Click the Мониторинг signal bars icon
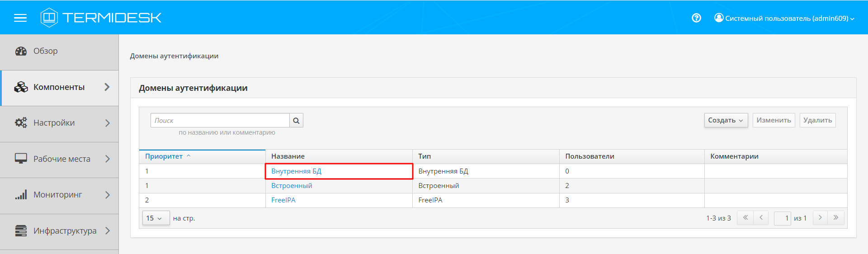The image size is (868, 254). click(x=21, y=195)
